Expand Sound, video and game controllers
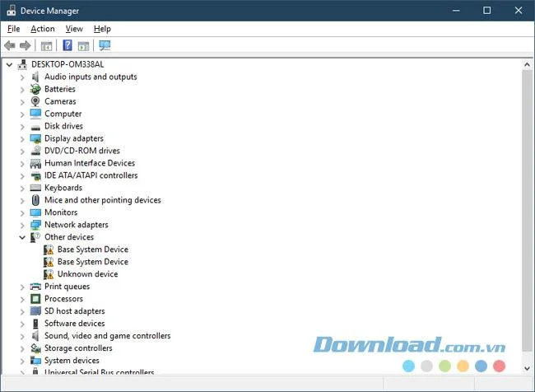Image resolution: width=535 pixels, height=392 pixels. tap(22, 336)
